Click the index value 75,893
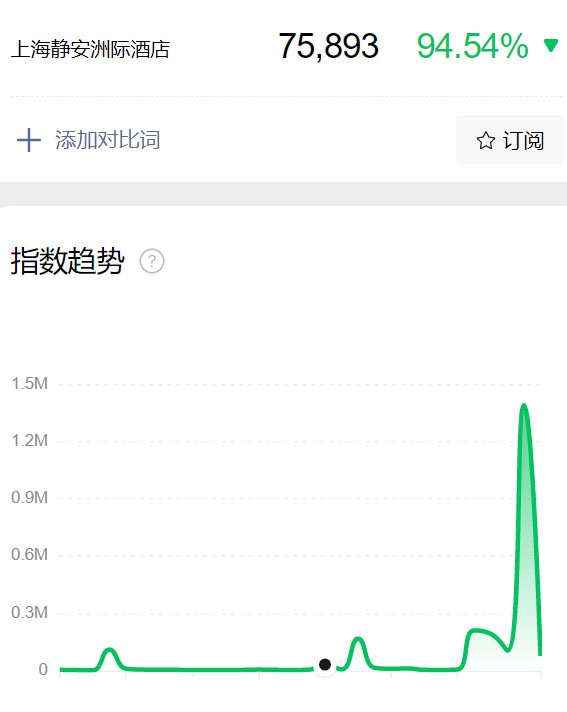 pyautogui.click(x=329, y=46)
